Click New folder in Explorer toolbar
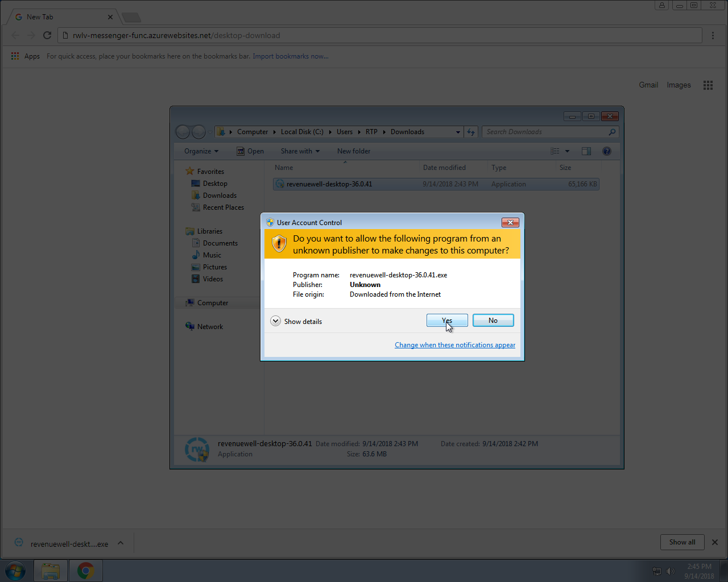 click(354, 151)
